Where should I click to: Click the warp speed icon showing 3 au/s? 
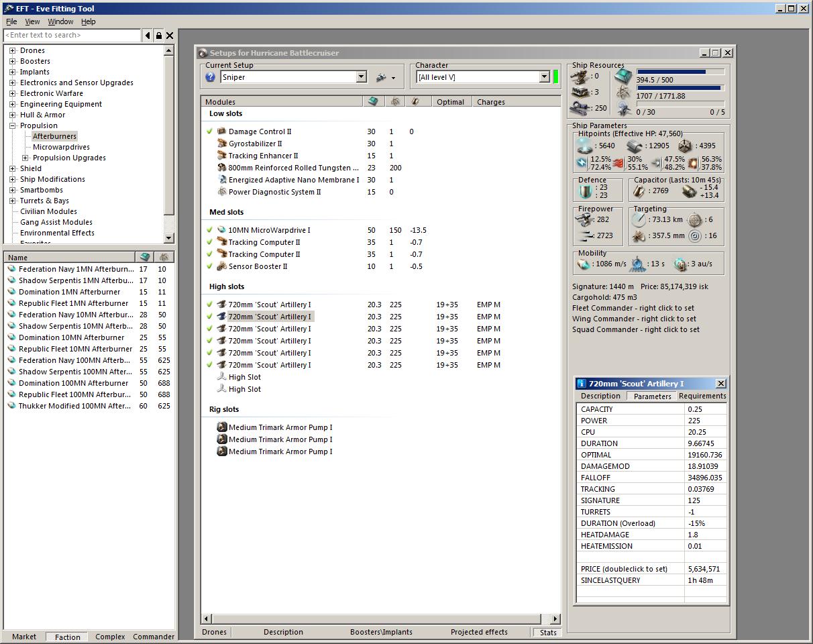[x=680, y=264]
